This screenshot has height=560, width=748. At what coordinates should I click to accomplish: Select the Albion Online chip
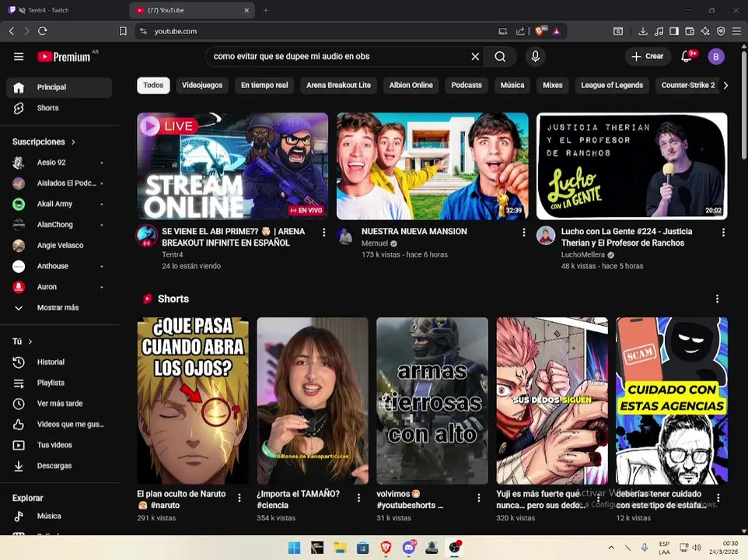pos(411,86)
